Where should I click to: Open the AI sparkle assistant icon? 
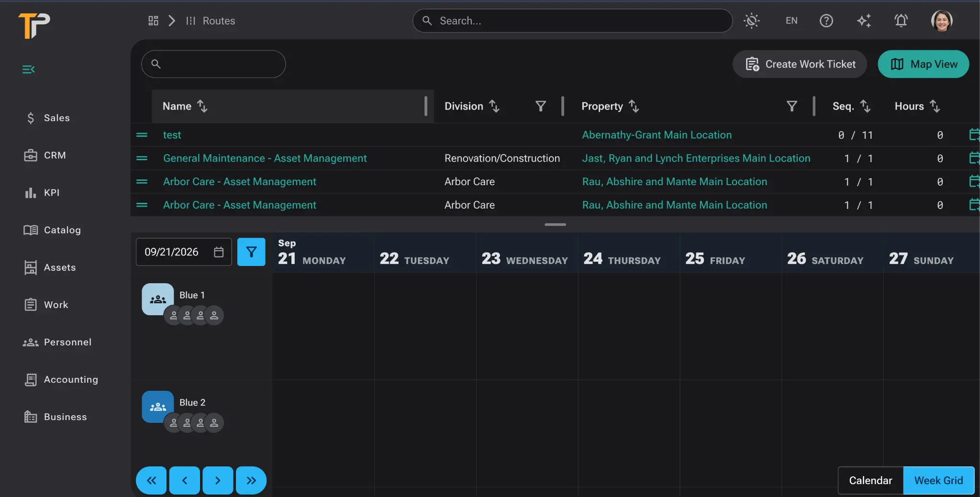click(864, 21)
